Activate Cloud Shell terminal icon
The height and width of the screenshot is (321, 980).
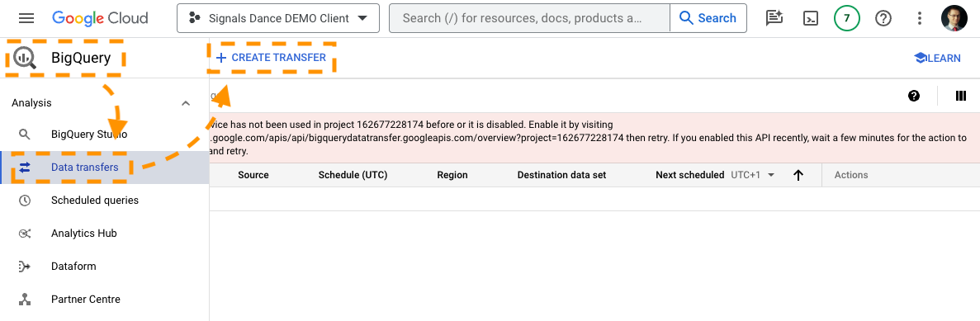tap(811, 18)
